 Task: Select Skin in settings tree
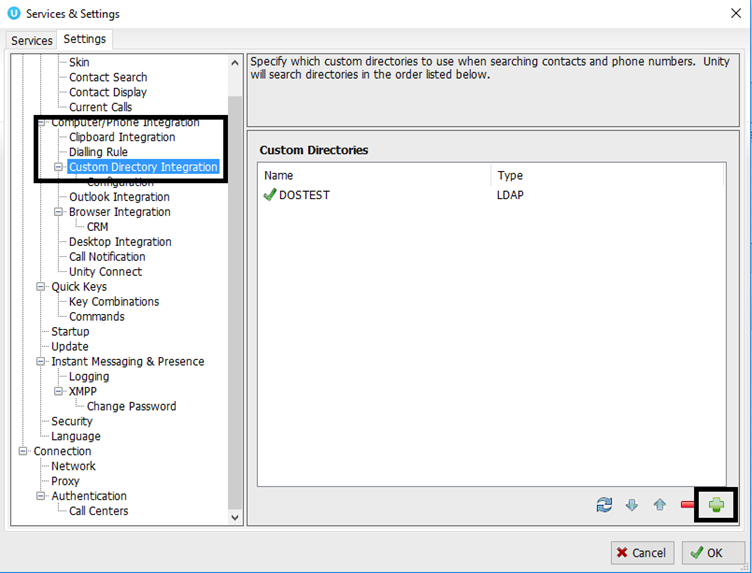(79, 62)
